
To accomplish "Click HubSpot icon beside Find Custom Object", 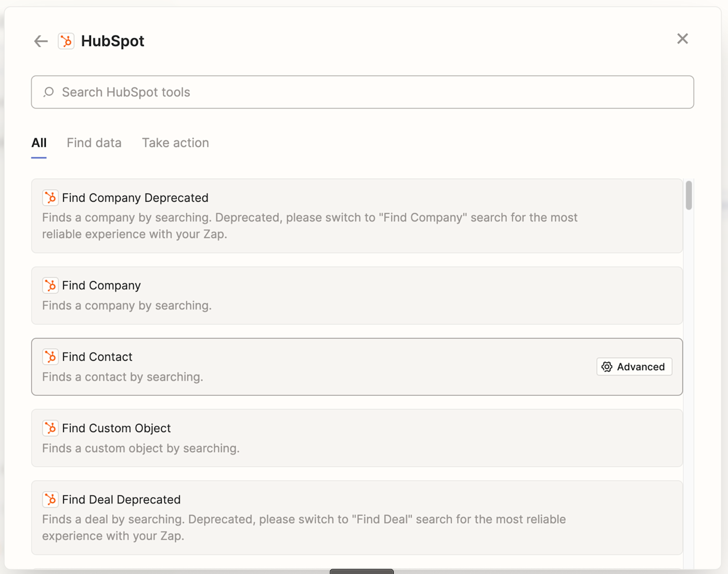I will 50,428.
